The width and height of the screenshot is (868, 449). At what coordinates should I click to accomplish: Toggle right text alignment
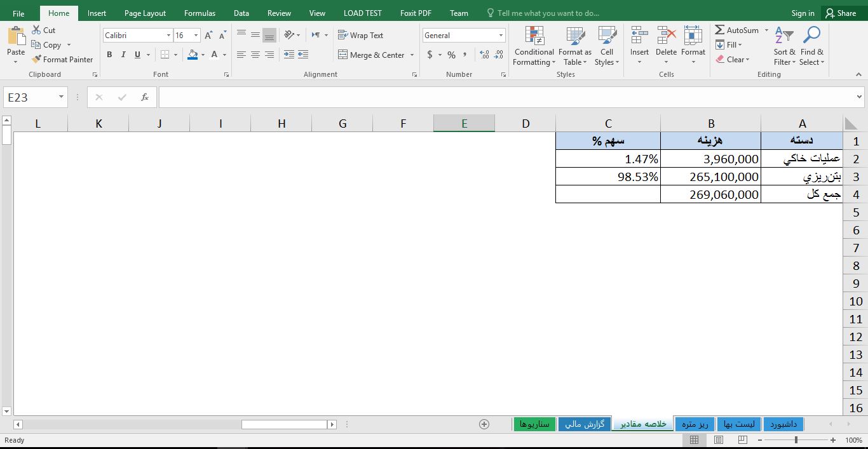pos(269,55)
